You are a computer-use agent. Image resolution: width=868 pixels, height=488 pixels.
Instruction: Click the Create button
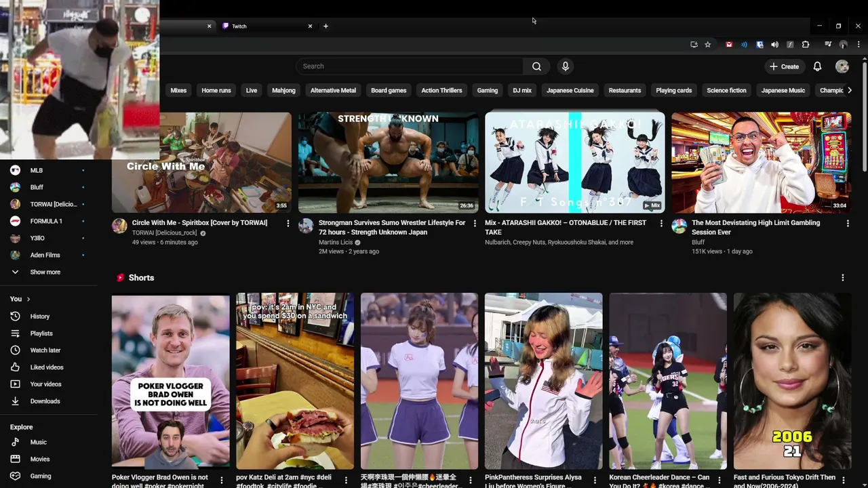785,66
